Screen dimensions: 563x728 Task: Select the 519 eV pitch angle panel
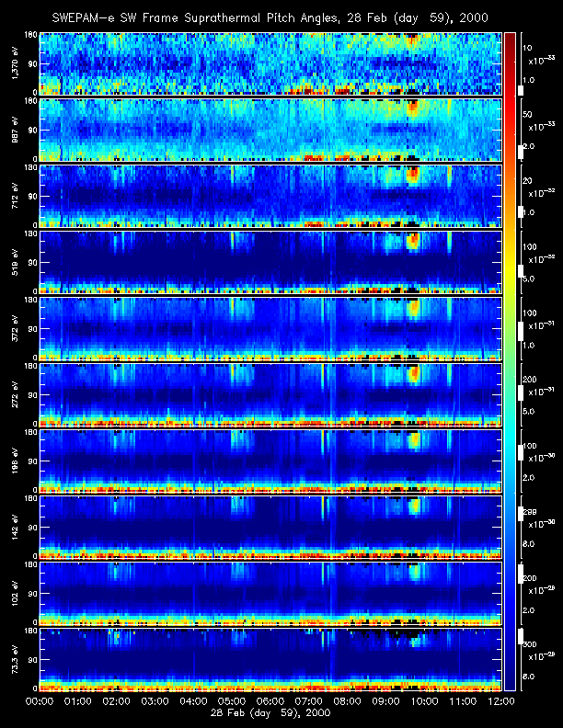click(x=269, y=262)
